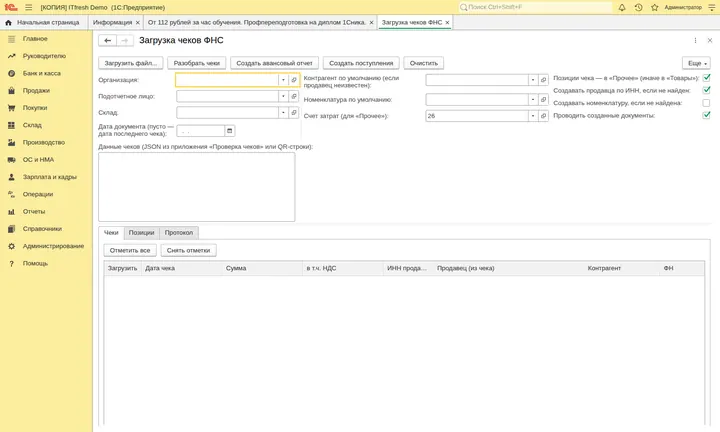Click open-link icon next to Номенклатура по умолчанию

coord(543,100)
